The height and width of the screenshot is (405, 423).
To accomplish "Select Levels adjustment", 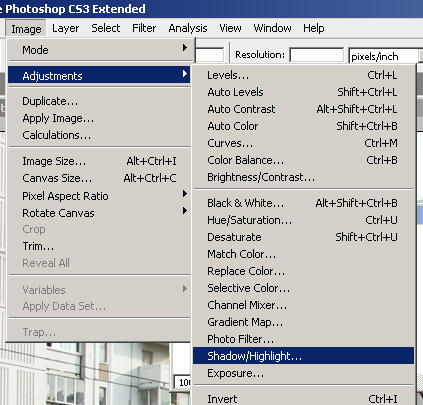I will tap(303, 75).
